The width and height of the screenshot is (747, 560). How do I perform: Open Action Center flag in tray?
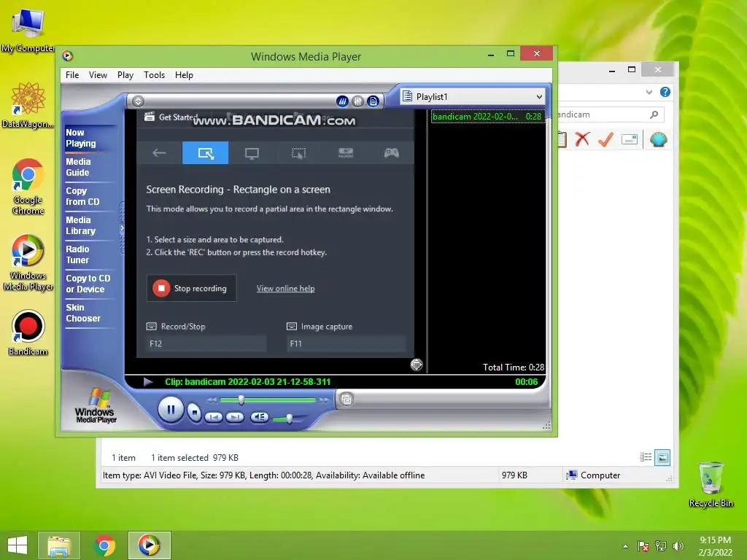[643, 546]
